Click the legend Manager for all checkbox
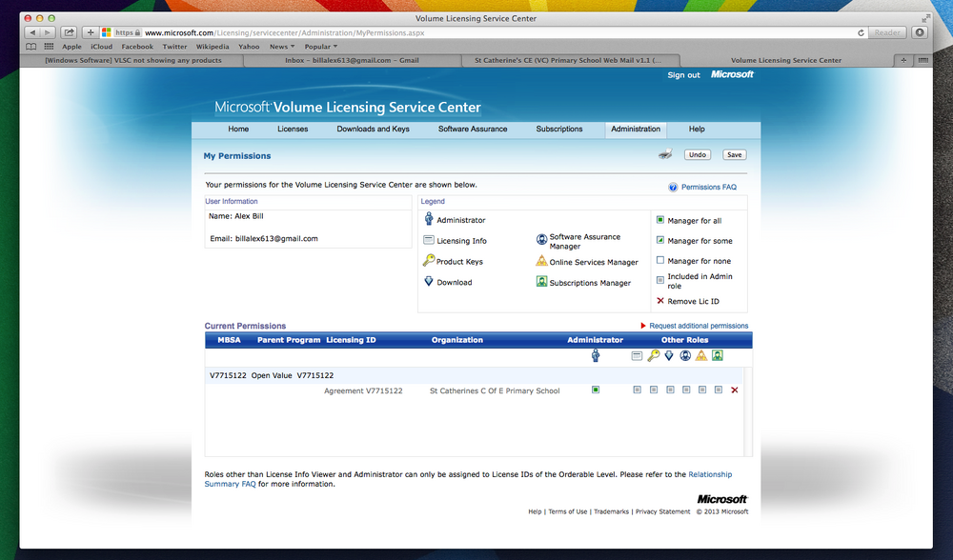The image size is (953, 560). pyautogui.click(x=660, y=220)
